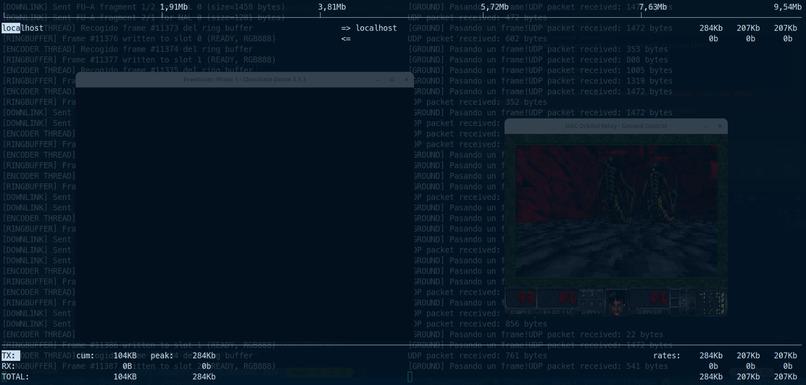Maximize the Chocolate Doom window
The height and width of the screenshot is (385, 806).
click(x=392, y=80)
